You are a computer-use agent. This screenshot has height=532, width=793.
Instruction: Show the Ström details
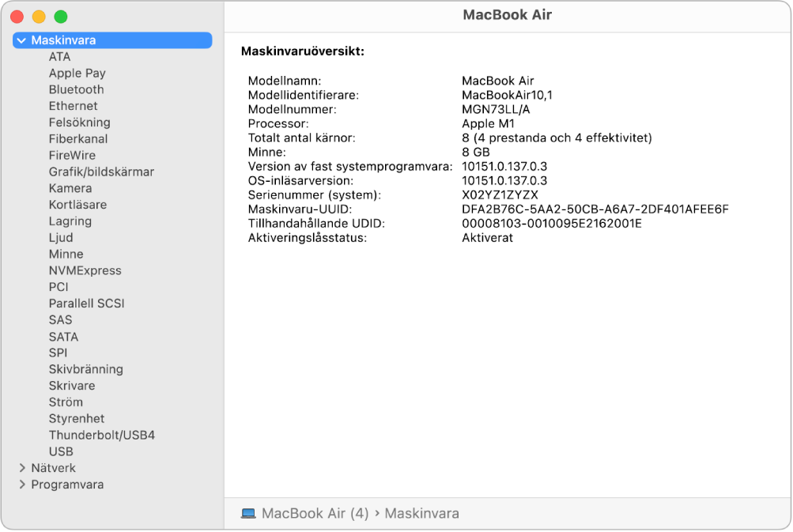[x=66, y=402]
